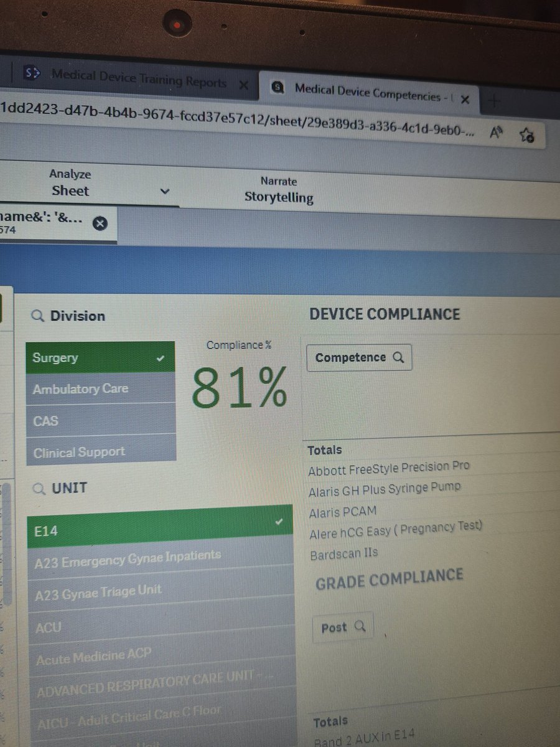Click the browser address bar URL

pyautogui.click(x=236, y=120)
